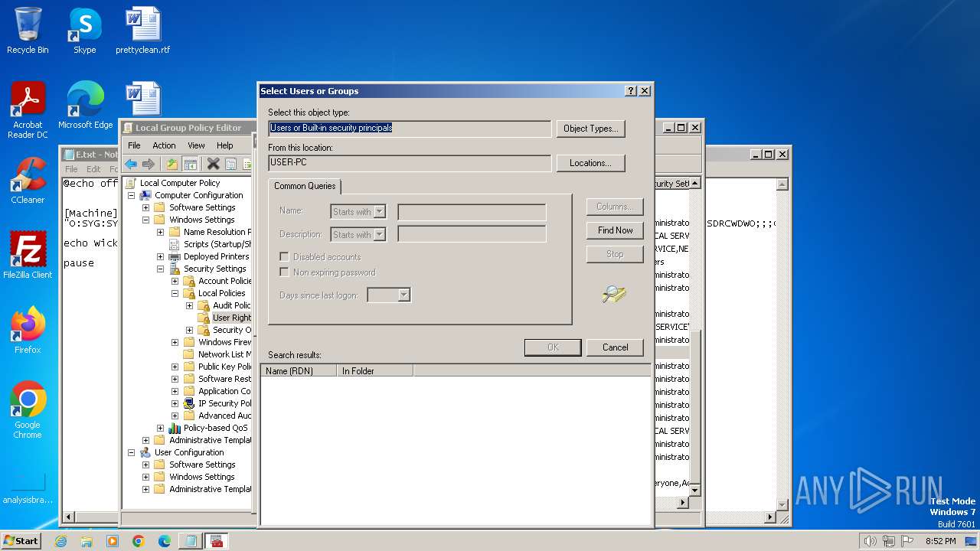Collapse User Configuration tree node
Image resolution: width=980 pixels, height=551 pixels.
tap(131, 452)
